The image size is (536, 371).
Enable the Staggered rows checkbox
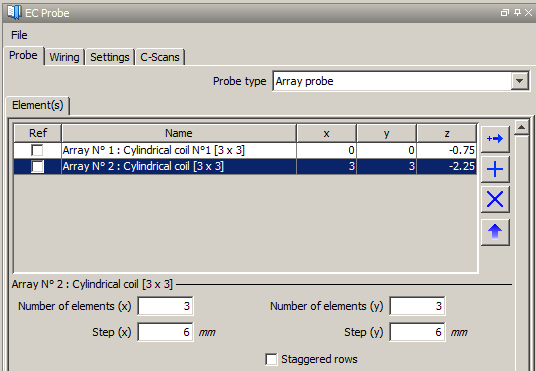(271, 359)
